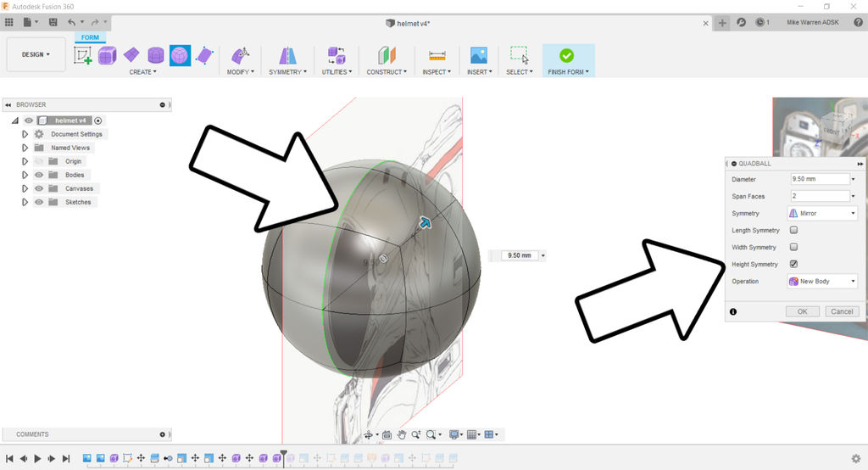Jump to the timeline beginning
This screenshot has height=470, width=868.
pyautogui.click(x=9, y=458)
